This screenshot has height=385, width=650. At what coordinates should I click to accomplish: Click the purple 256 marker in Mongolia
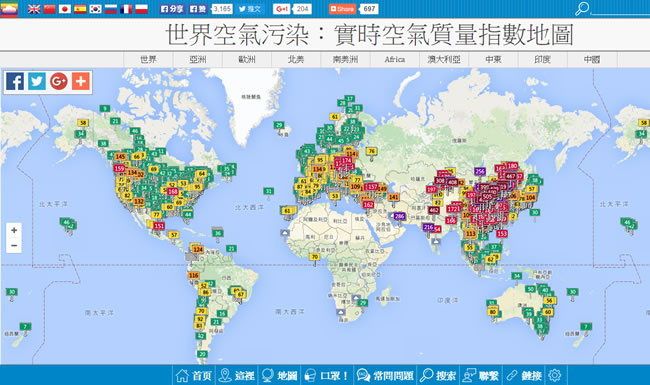coord(480,171)
